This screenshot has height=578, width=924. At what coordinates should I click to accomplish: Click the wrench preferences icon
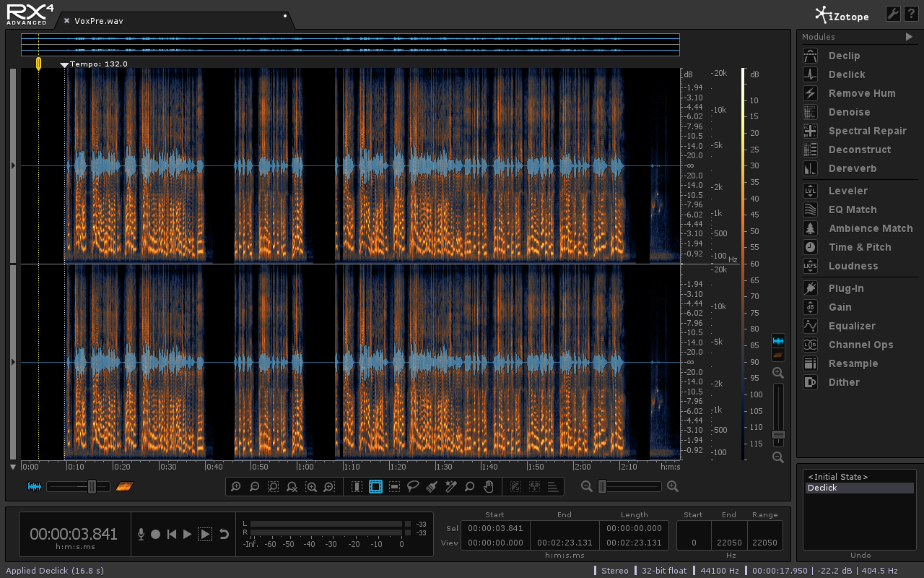tap(892, 14)
